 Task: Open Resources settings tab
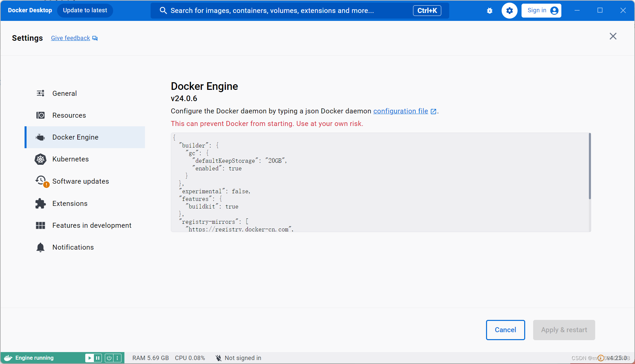click(x=85, y=115)
